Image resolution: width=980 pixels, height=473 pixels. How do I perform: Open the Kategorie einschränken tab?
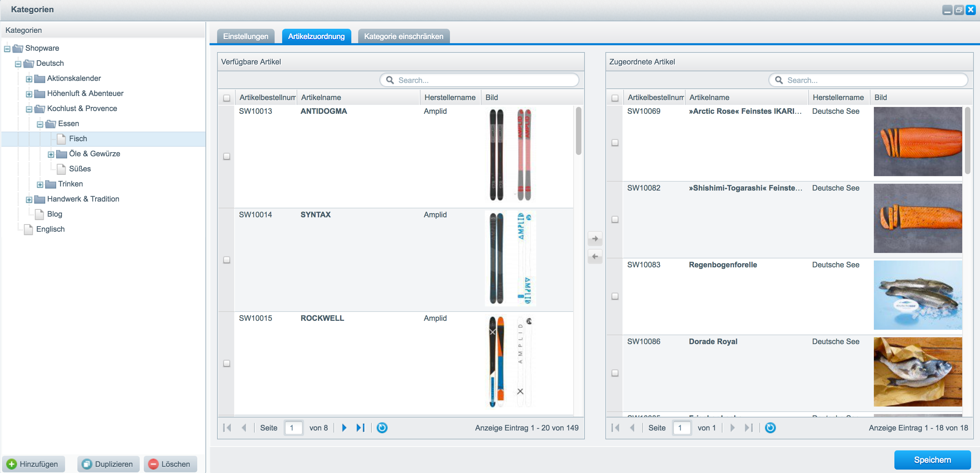coord(404,36)
